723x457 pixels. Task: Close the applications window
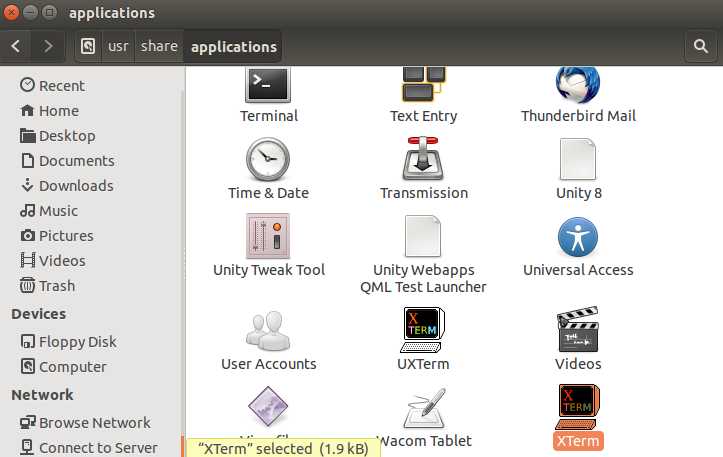pos(11,12)
